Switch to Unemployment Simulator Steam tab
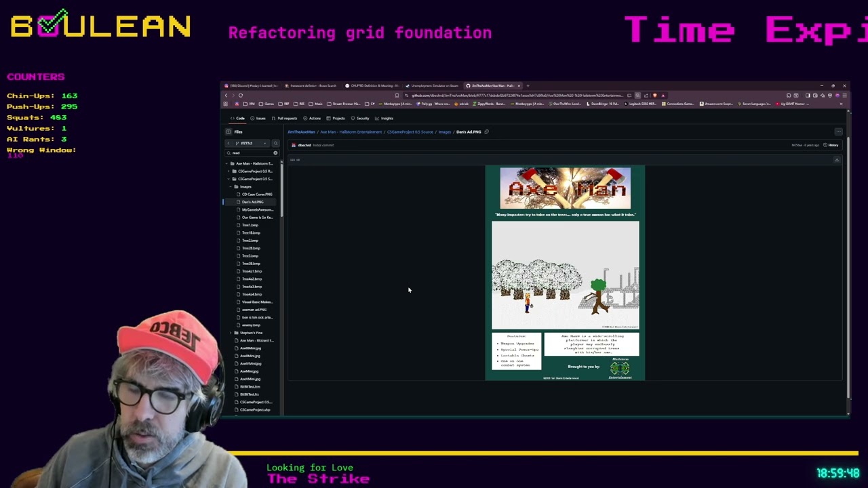The height and width of the screenshot is (488, 868). [431, 86]
